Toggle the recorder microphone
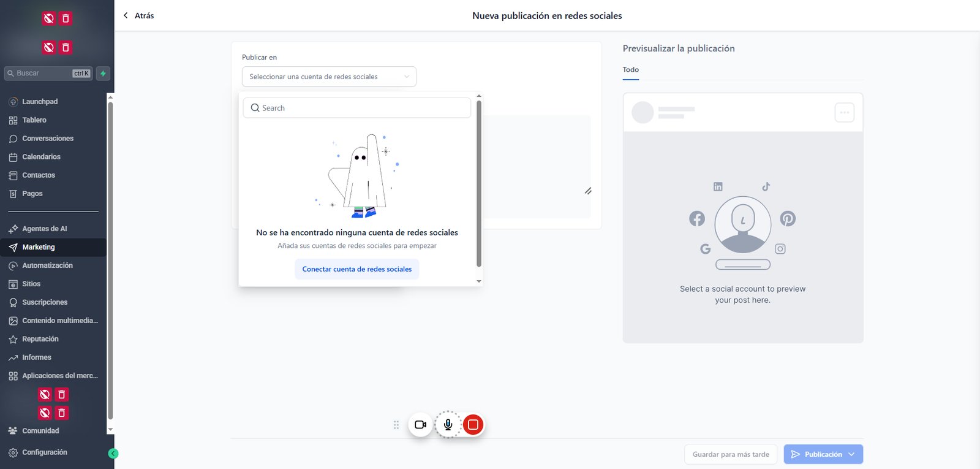 pyautogui.click(x=448, y=424)
